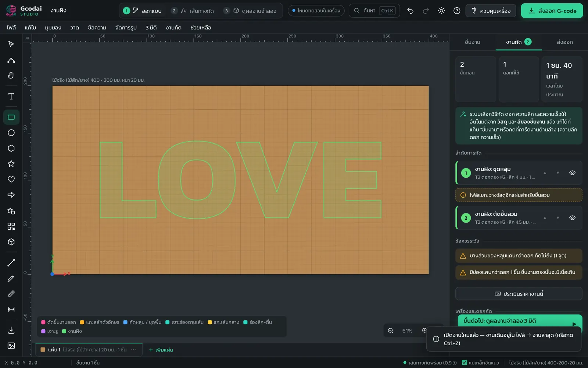Open help question mark icon
The image size is (588, 368).
(457, 11)
